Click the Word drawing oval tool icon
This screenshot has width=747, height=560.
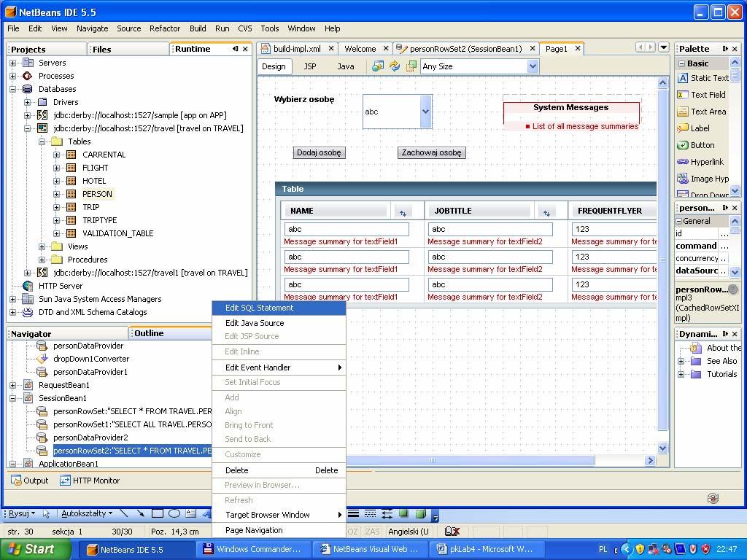coord(174,513)
